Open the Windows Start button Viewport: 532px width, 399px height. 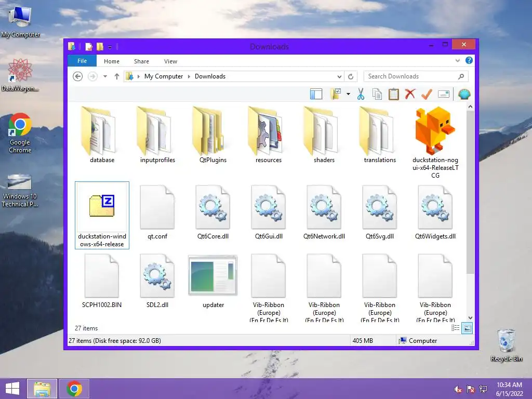[x=12, y=389]
